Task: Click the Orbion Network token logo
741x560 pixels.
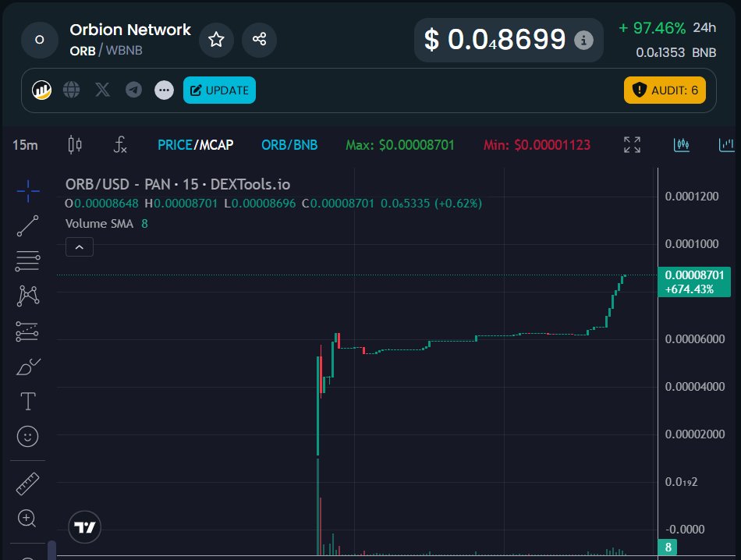Action: (40, 40)
